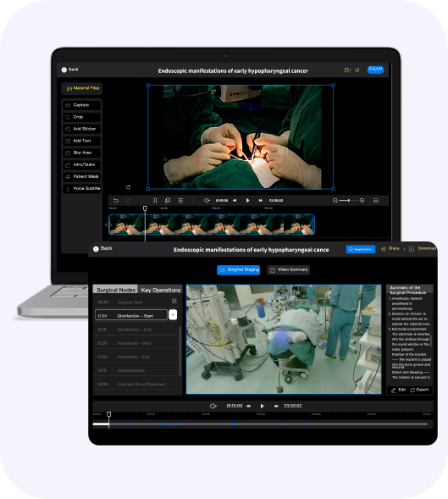Image resolution: width=448 pixels, height=499 pixels.
Task: Click the tablet video progress bar
Action: [260, 424]
